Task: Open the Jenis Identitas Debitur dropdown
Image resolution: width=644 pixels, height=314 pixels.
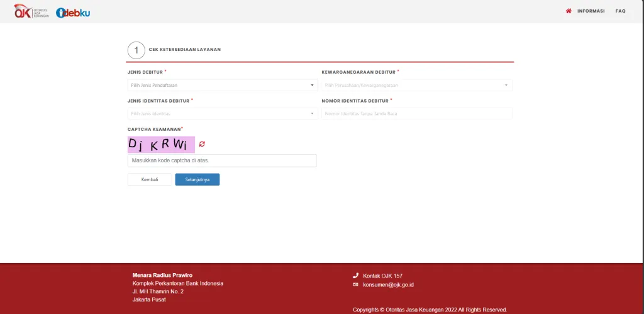Action: pyautogui.click(x=223, y=113)
